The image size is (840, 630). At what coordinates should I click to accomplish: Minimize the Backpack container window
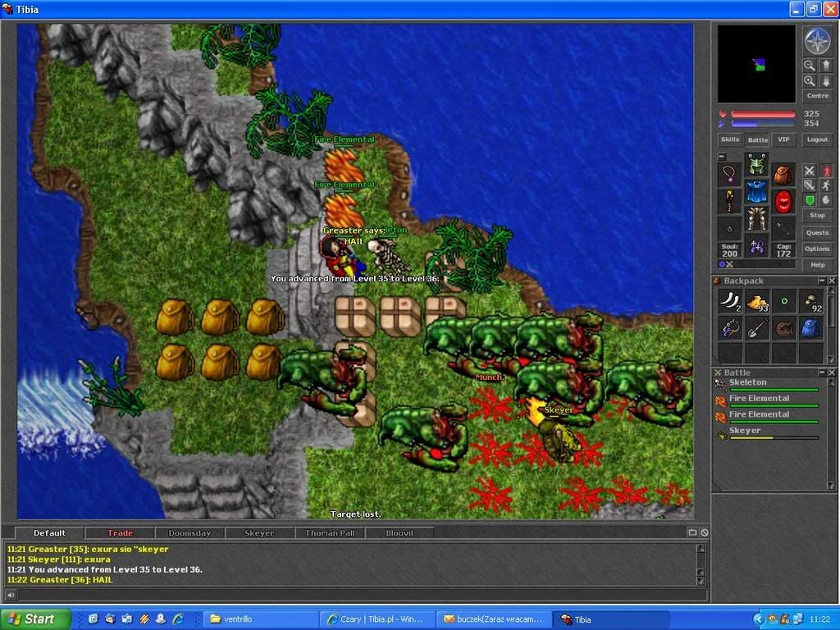[x=822, y=281]
